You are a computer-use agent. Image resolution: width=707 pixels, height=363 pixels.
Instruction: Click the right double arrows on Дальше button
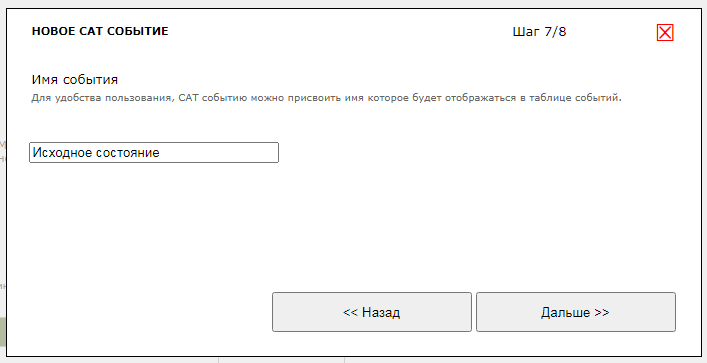602,312
